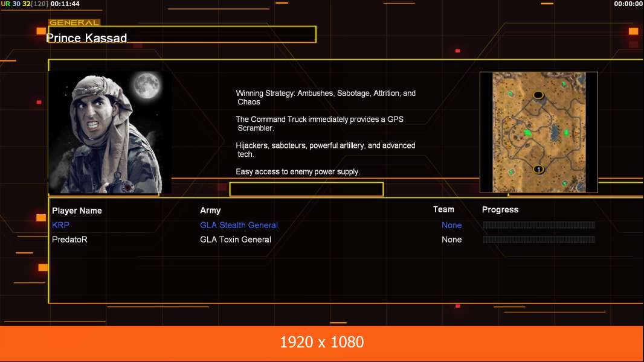Viewport: 644px width, 362px height.
Task: Click the UR 30 32 frame counter overlay
Action: coord(25,4)
